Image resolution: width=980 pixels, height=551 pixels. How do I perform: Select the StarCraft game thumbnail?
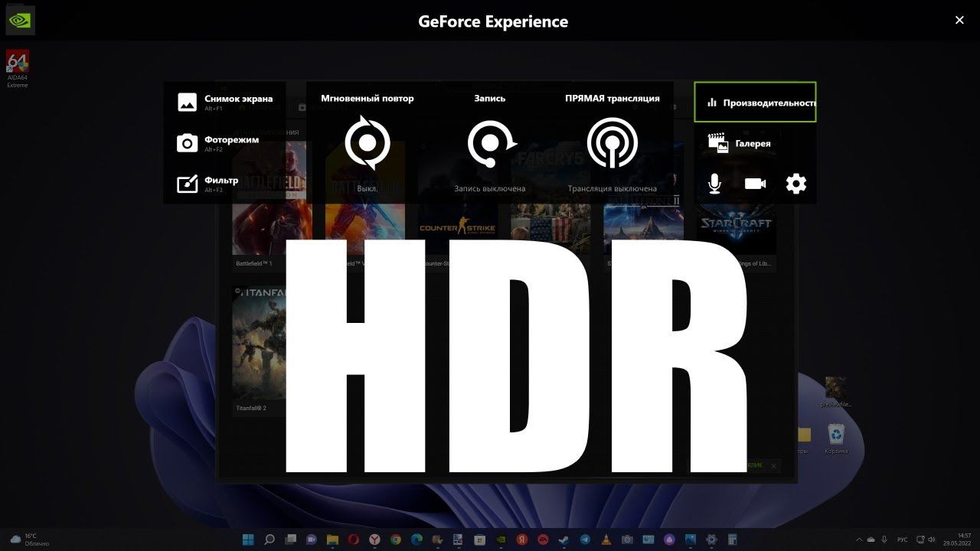pyautogui.click(x=736, y=226)
